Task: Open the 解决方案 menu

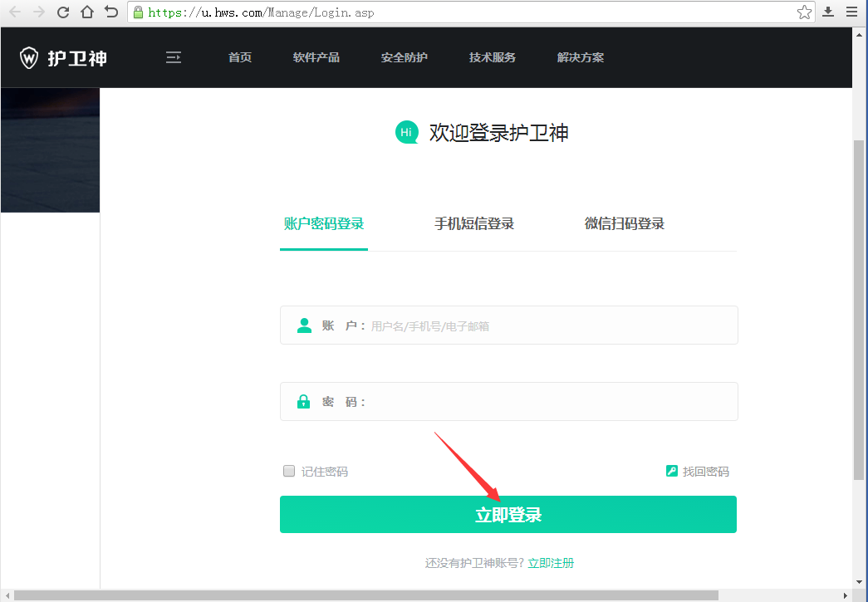Action: click(x=580, y=57)
